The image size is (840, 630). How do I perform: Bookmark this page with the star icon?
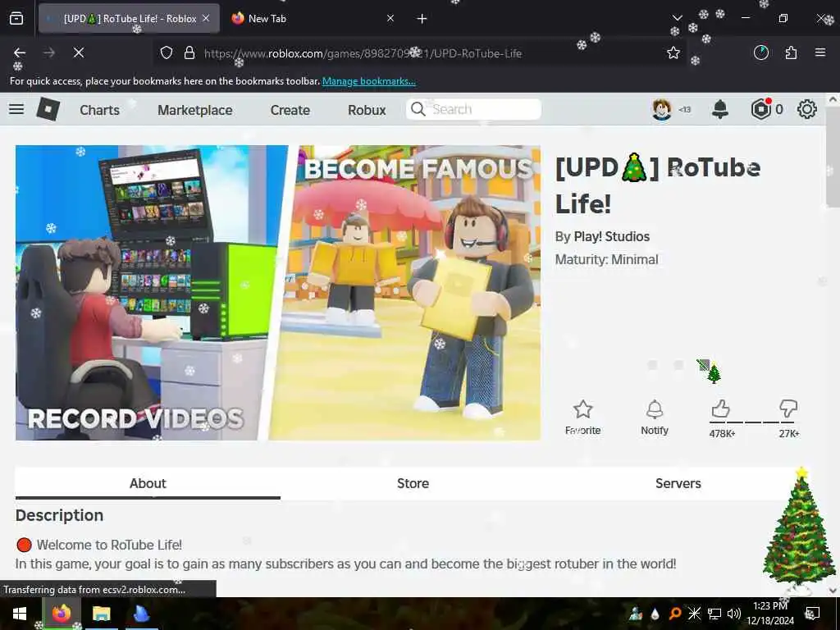click(673, 52)
